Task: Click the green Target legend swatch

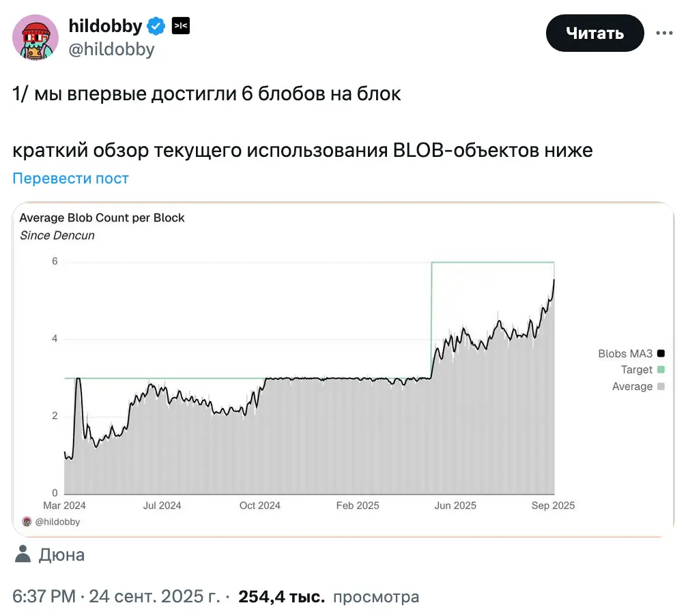Action: pyautogui.click(x=661, y=370)
